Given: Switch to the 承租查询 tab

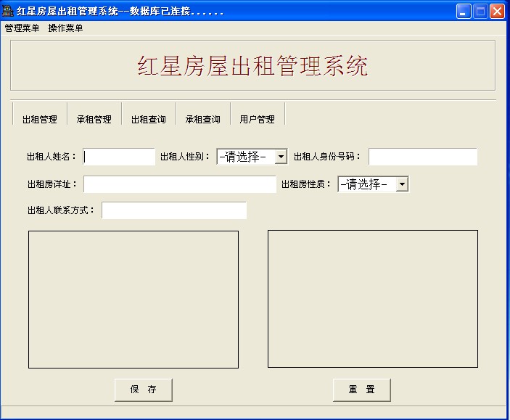Looking at the screenshot, I should click(x=202, y=119).
